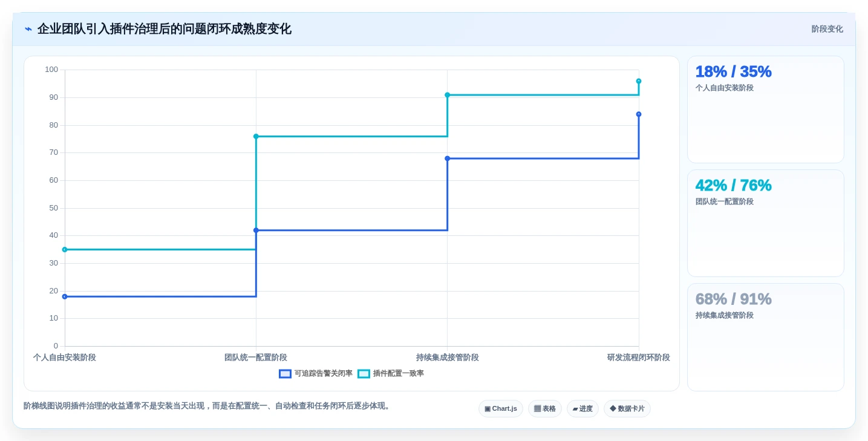The image size is (868, 441).
Task: Select the 进度 tag chip
Action: coord(582,409)
